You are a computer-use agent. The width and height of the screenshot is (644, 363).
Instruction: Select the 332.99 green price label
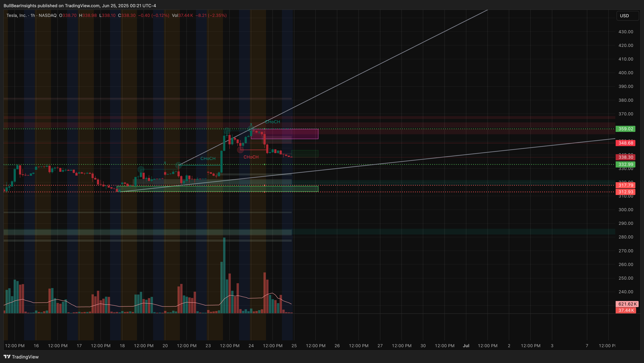click(625, 164)
